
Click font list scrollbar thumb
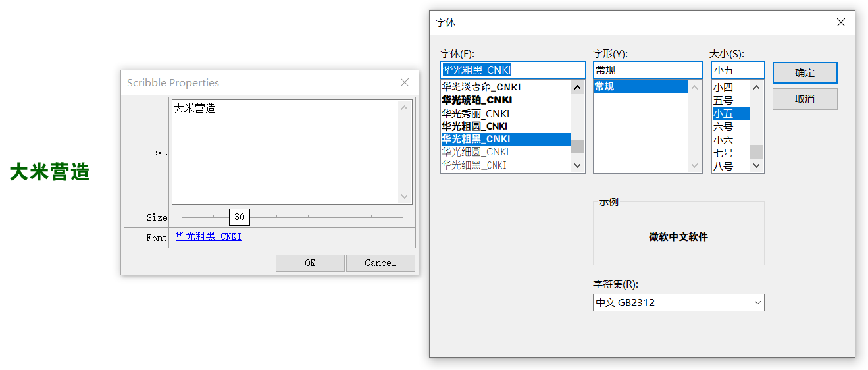577,146
